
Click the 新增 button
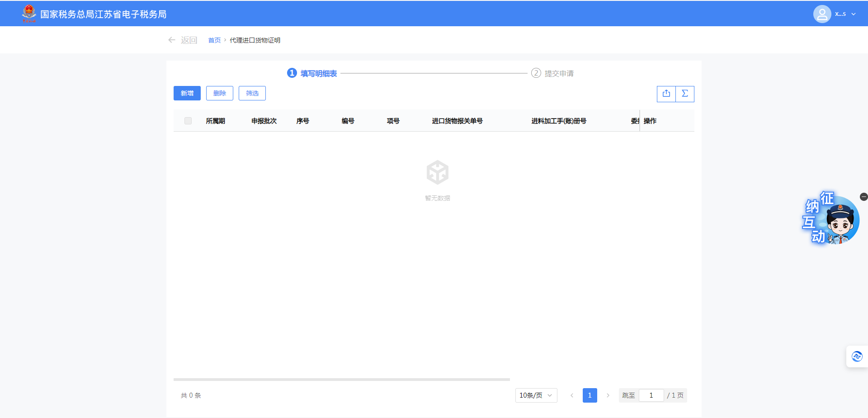point(187,93)
